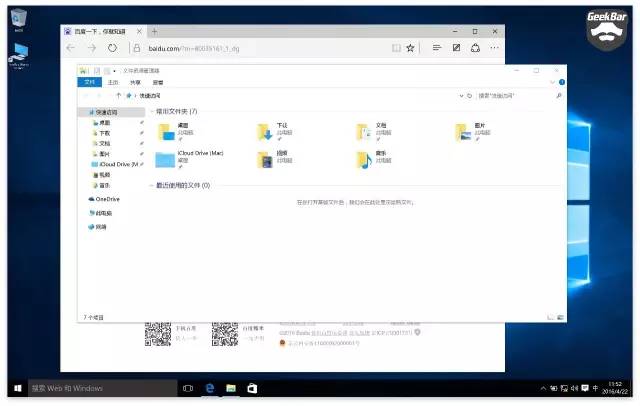Open the 音乐 folder tile with music note

pyautogui.click(x=375, y=160)
